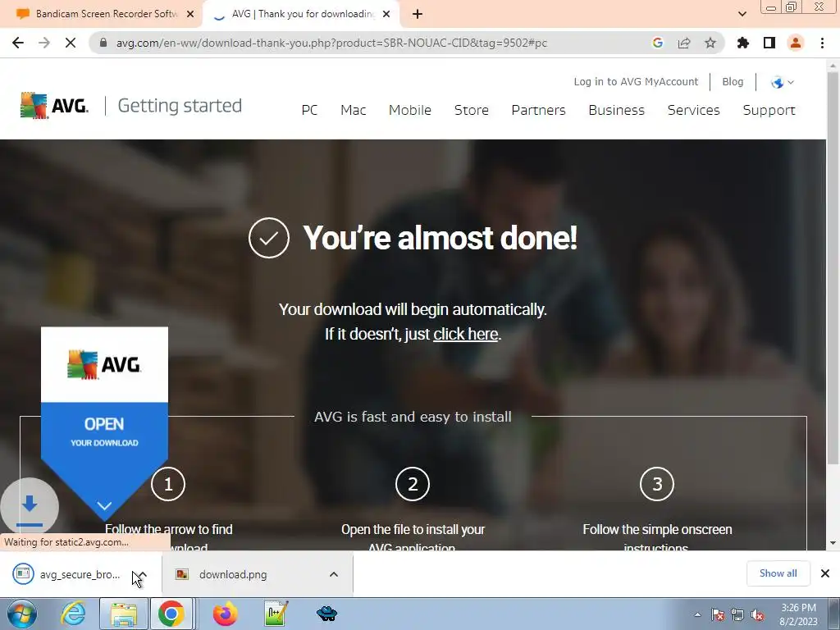This screenshot has height=630, width=840.
Task: Open Chrome three-dot menu
Action: [822, 43]
